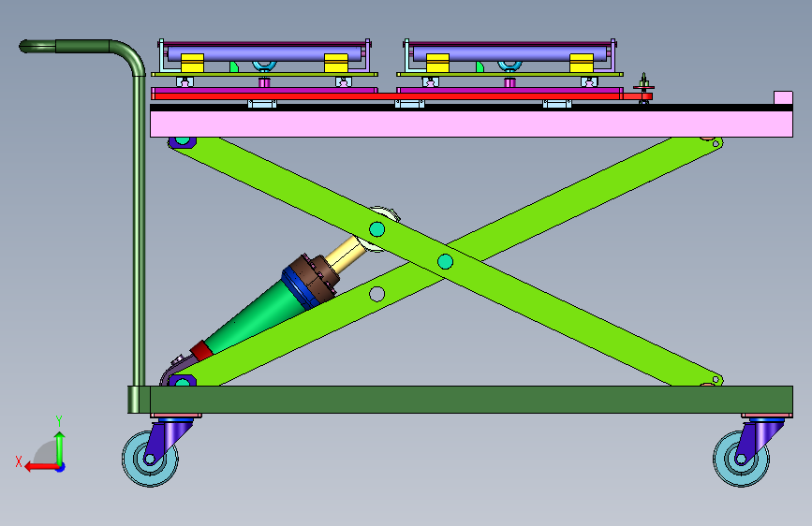The width and height of the screenshot is (812, 526).
Task: Select the purple tube in left fixture
Action: [x=263, y=53]
